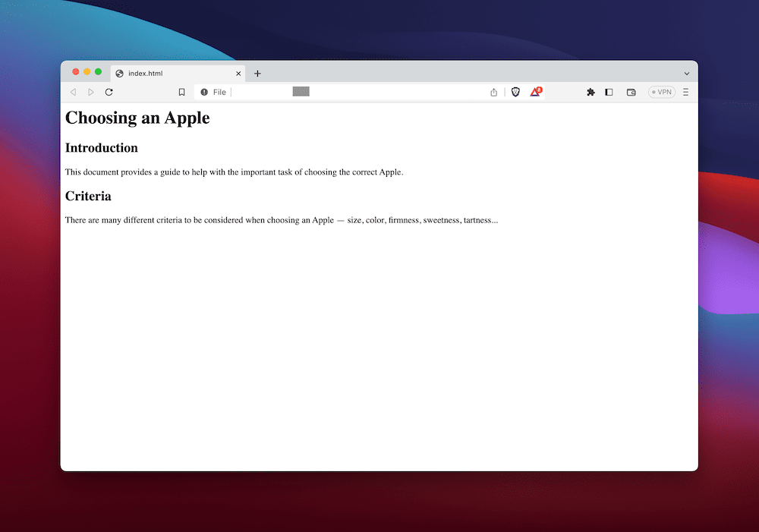The height and width of the screenshot is (532, 759).
Task: Click the back navigation button
Action: (73, 92)
